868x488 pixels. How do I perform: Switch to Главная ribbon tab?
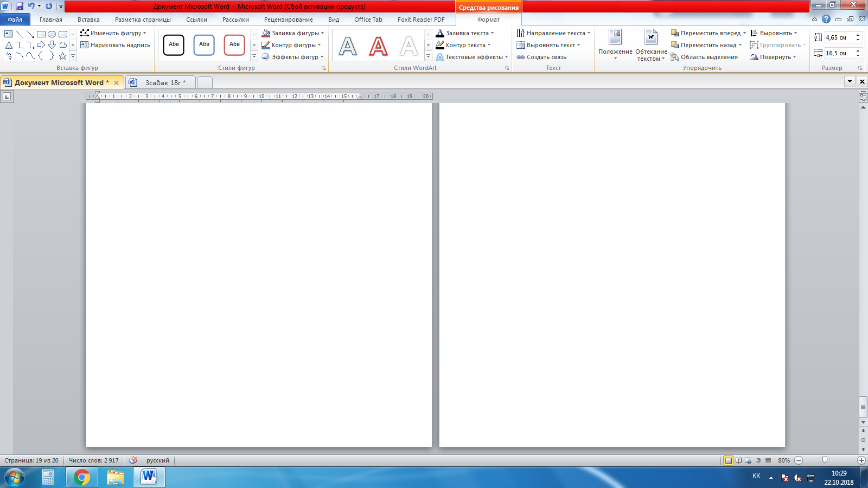(x=51, y=20)
